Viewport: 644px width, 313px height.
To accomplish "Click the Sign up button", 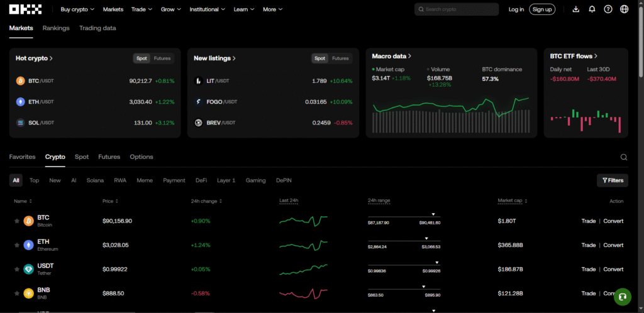I will coord(541,9).
